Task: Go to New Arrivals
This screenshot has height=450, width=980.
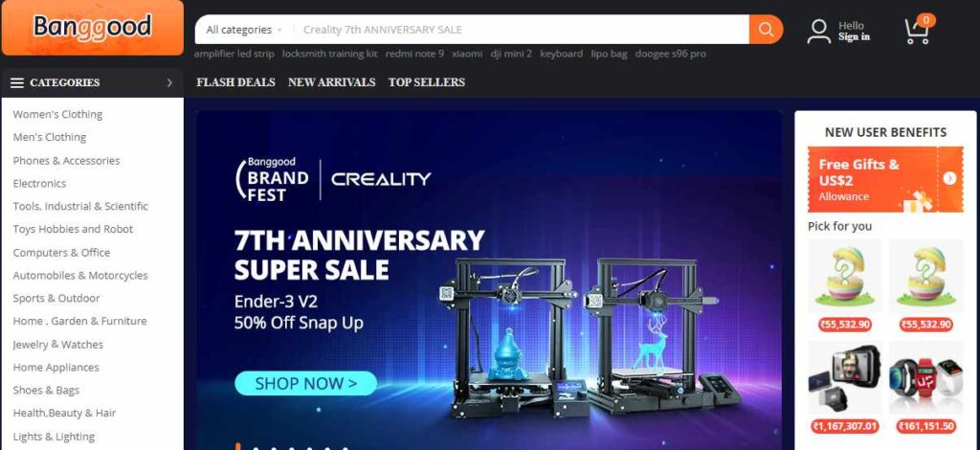Action: [x=332, y=82]
